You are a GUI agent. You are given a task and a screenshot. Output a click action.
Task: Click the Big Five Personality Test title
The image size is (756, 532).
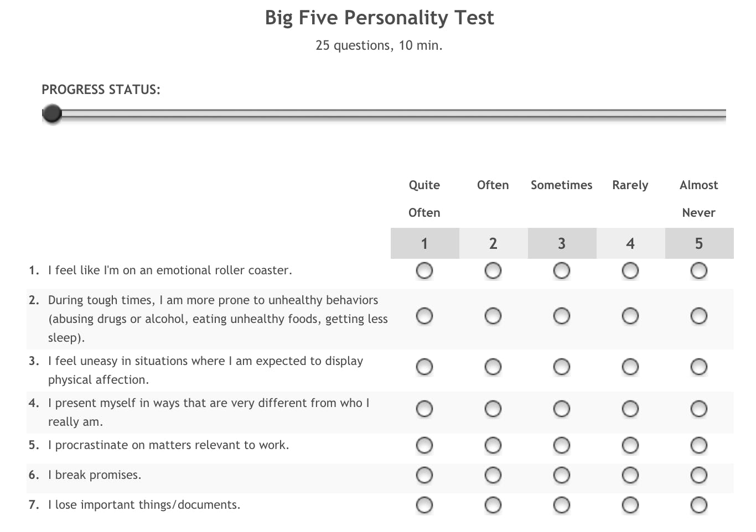point(379,18)
